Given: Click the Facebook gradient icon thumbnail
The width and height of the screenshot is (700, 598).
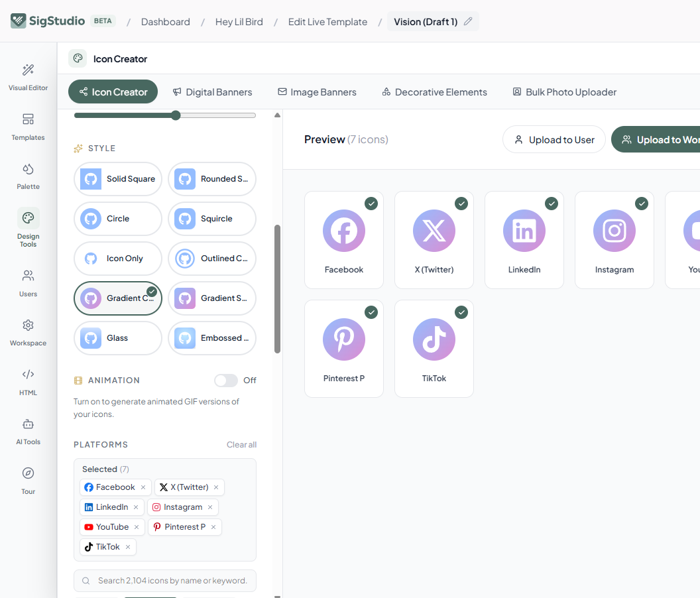Looking at the screenshot, I should 344,231.
